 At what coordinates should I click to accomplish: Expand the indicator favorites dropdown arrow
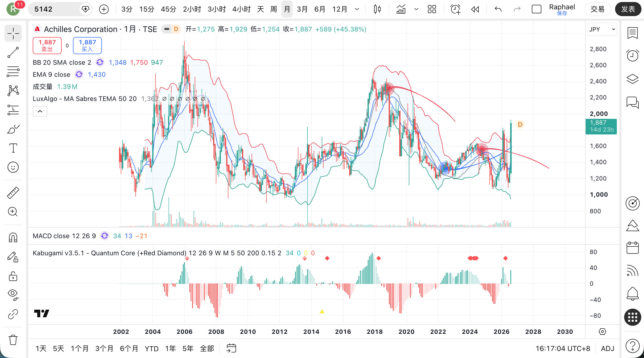pos(416,9)
